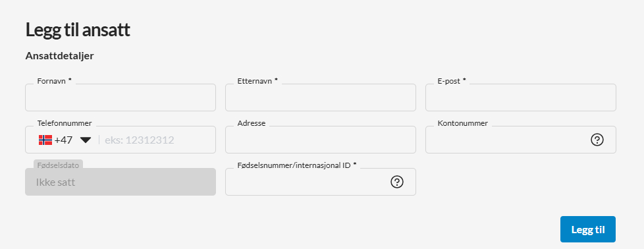
Task: Click the Etternavn field label
Action: tap(257, 81)
